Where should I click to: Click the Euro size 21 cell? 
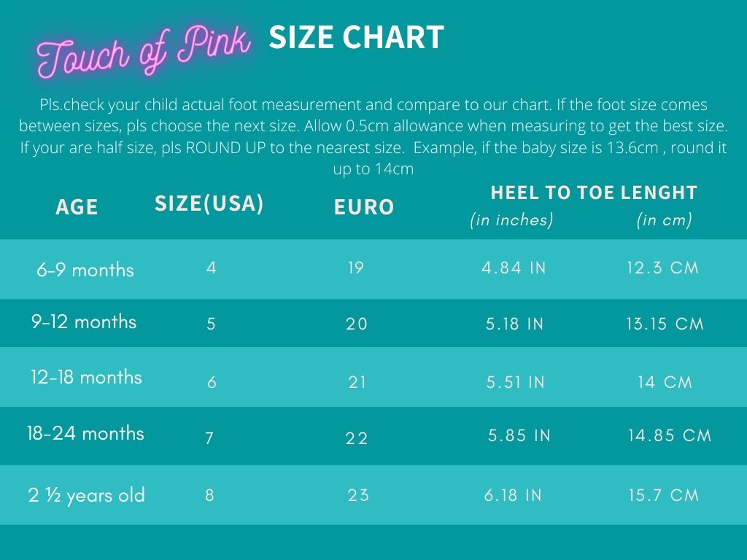pyautogui.click(x=357, y=382)
